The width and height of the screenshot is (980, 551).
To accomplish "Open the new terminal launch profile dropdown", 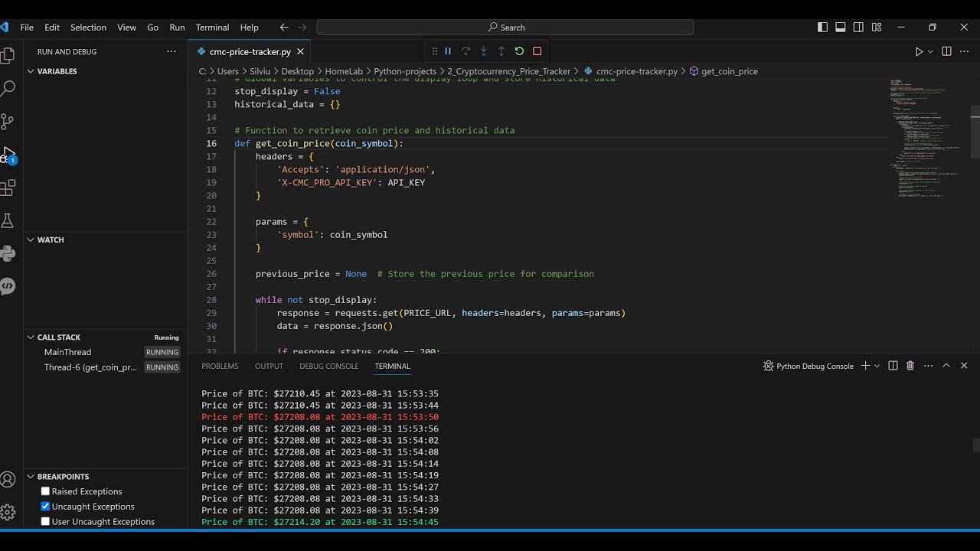I will point(877,366).
